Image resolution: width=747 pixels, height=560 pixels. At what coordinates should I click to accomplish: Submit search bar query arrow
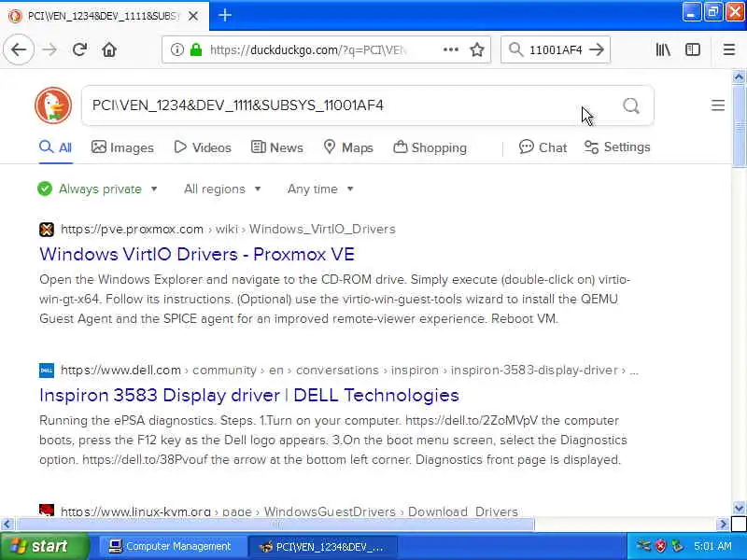tap(597, 49)
